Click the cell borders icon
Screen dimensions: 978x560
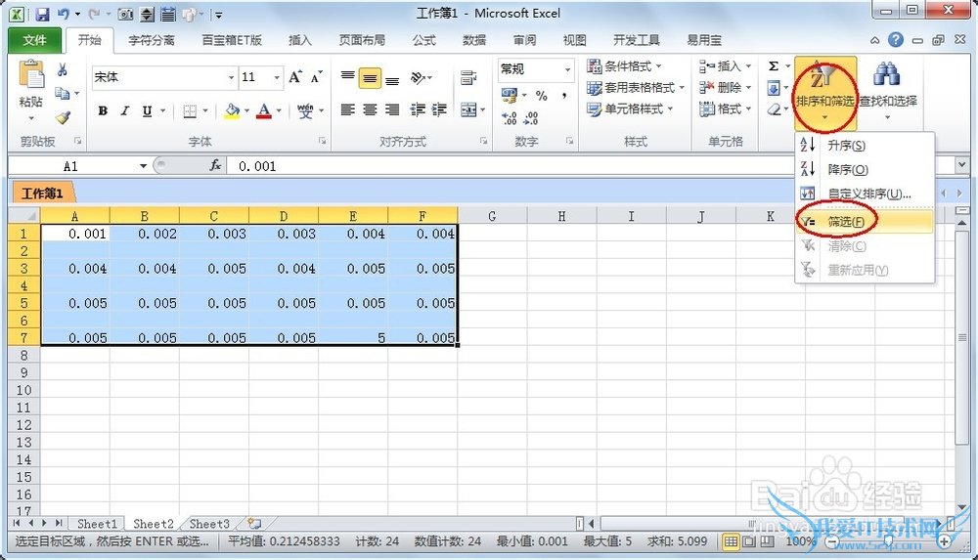pyautogui.click(x=190, y=111)
